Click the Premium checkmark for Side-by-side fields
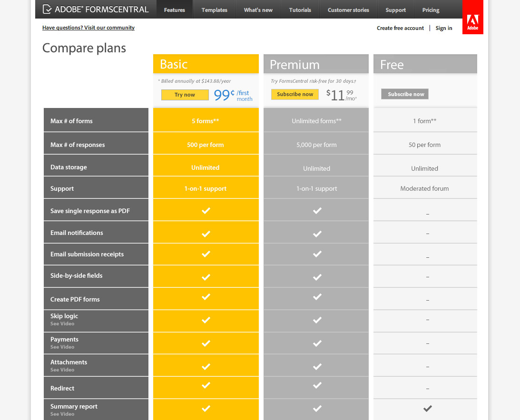Image resolution: width=520 pixels, height=420 pixels. click(x=317, y=277)
